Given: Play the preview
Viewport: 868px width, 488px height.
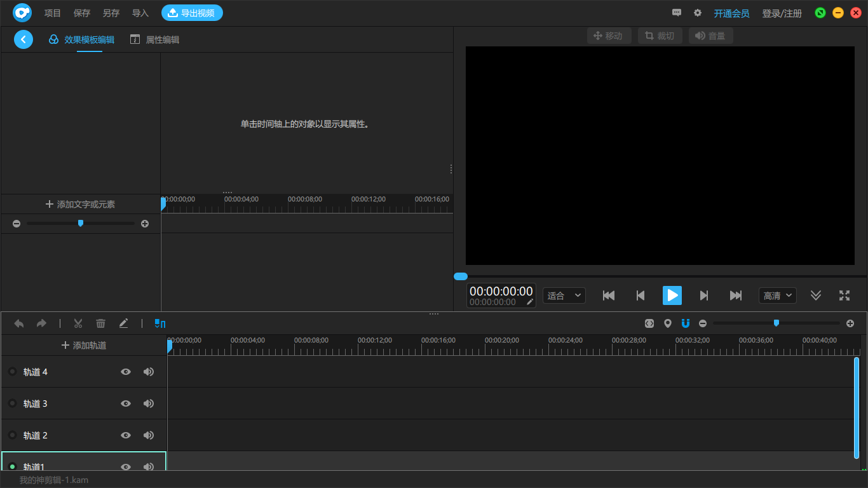Looking at the screenshot, I should [672, 295].
